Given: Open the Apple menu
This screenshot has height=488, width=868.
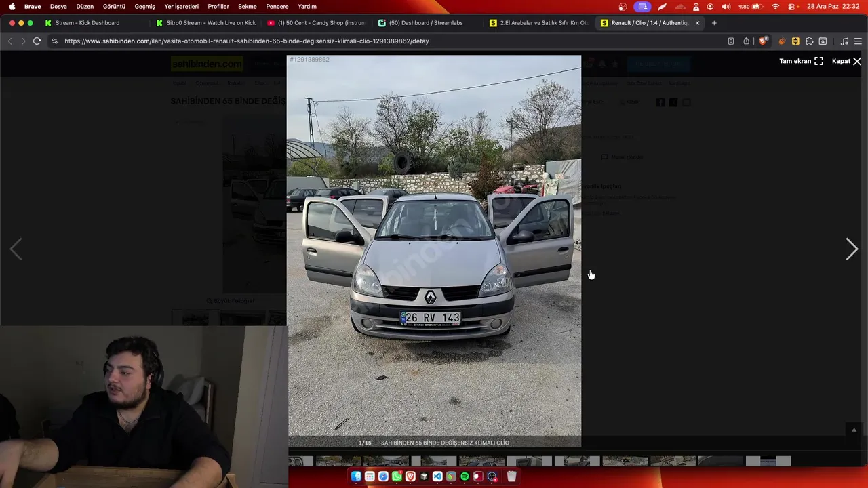Looking at the screenshot, I should (x=12, y=7).
